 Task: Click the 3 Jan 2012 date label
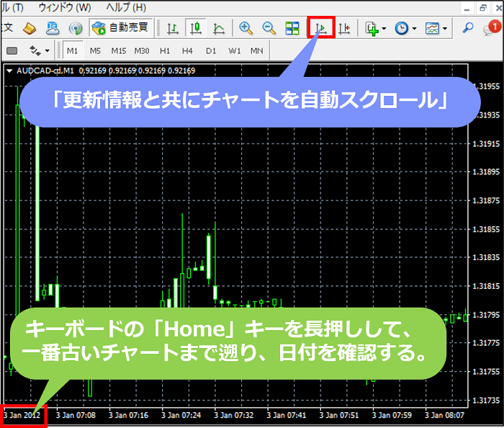23,416
